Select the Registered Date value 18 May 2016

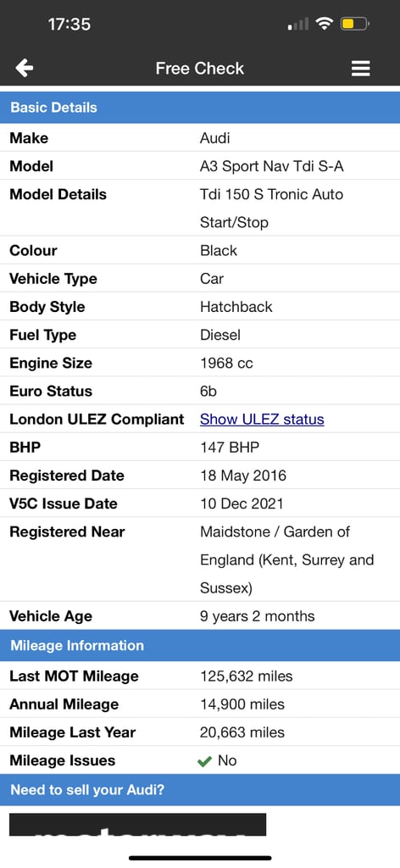(x=243, y=476)
